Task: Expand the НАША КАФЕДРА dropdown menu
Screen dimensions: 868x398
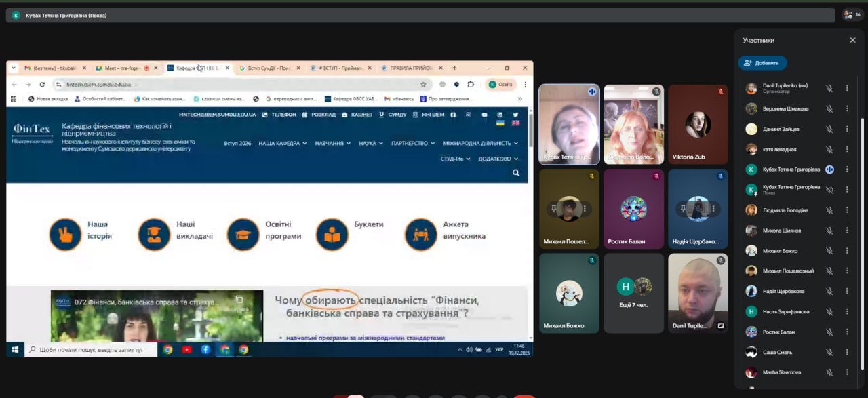Action: (x=282, y=144)
